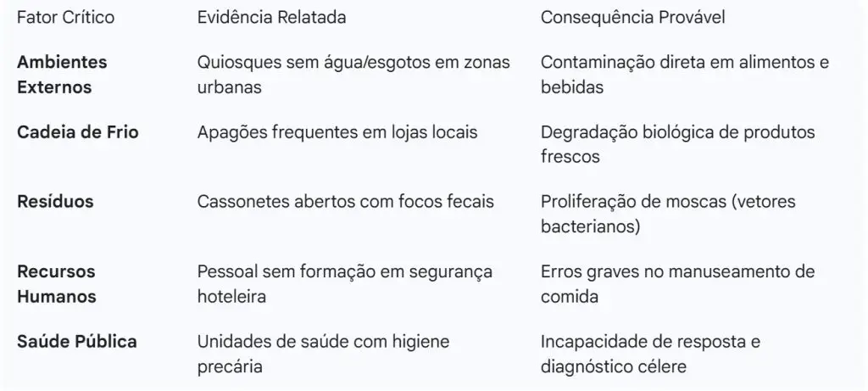The width and height of the screenshot is (868, 391).
Task: Select the 'Cadeia de Frio' row label
Action: coord(78,132)
